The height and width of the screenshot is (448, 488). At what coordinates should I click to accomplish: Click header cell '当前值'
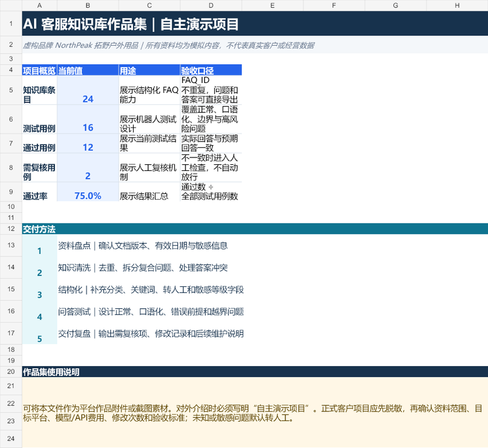[88, 70]
